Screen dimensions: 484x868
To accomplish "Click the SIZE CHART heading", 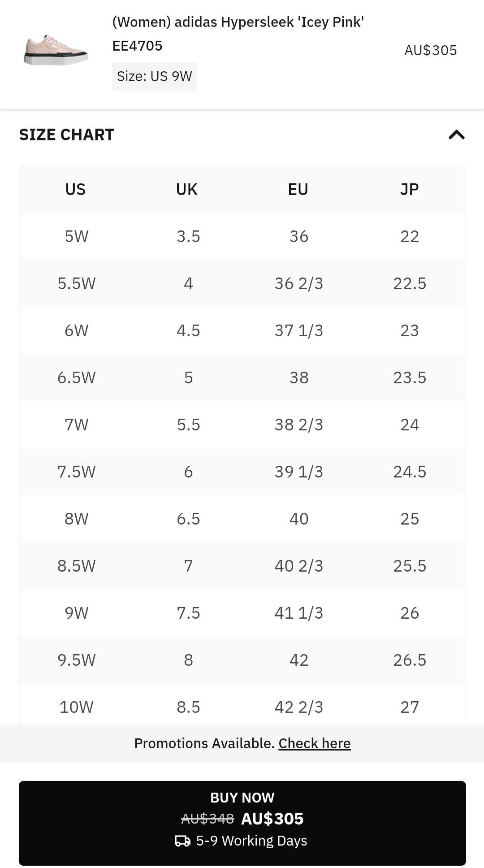I will pos(67,135).
